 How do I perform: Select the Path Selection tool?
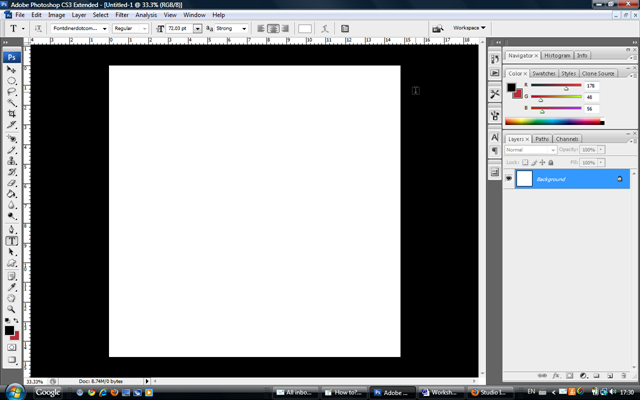[x=11, y=252]
